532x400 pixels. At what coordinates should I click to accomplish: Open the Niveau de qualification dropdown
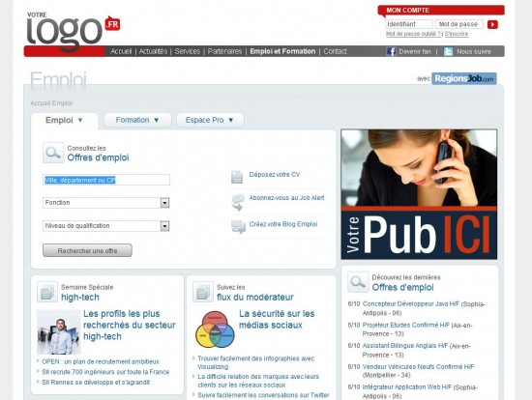[105, 226]
